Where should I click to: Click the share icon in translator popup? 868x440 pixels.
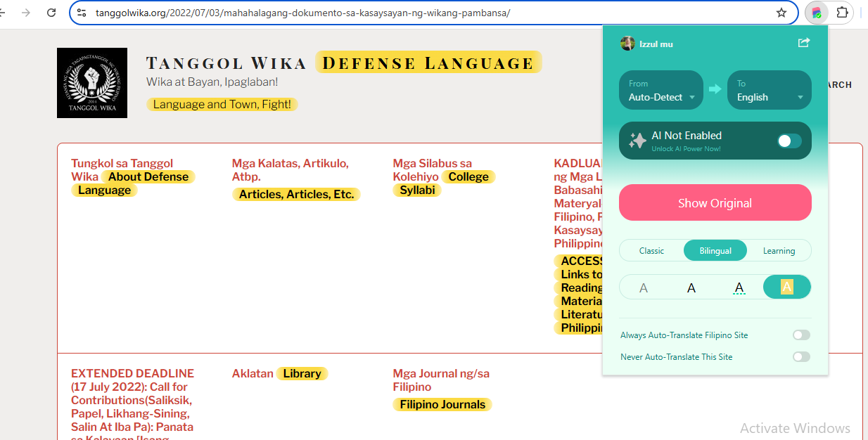tap(804, 43)
